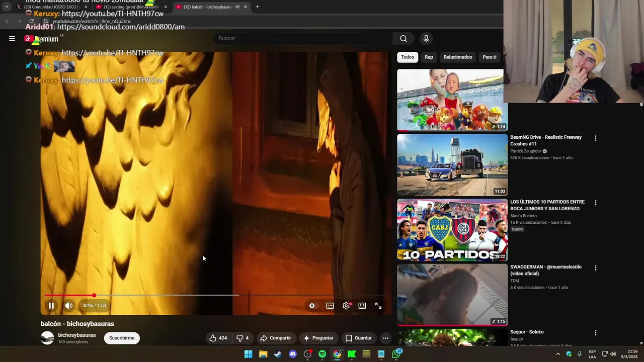Open File Explorer from the taskbar

click(263, 354)
